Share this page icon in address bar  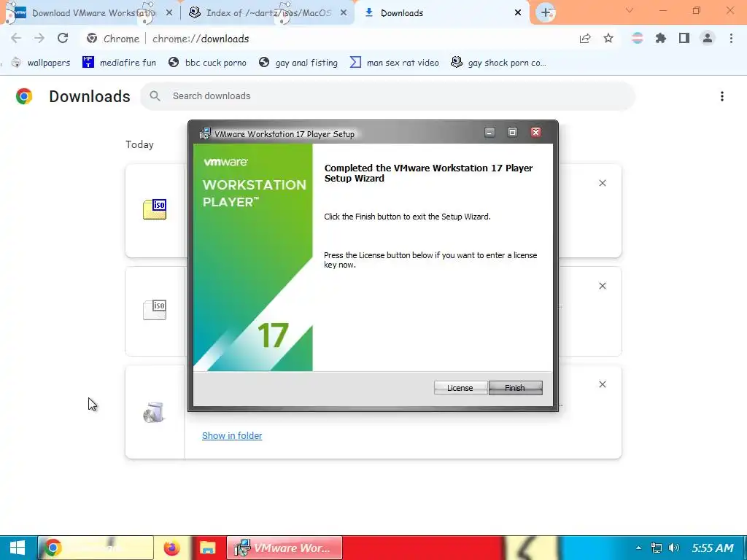585,39
